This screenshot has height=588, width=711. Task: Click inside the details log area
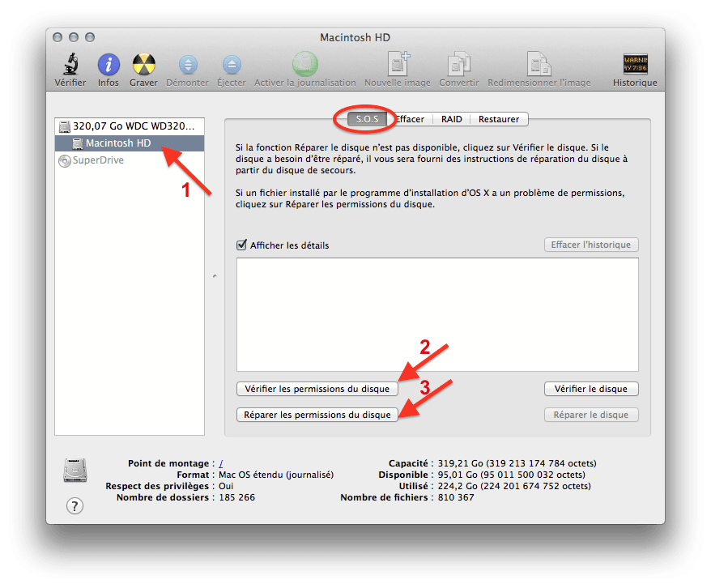pyautogui.click(x=437, y=314)
